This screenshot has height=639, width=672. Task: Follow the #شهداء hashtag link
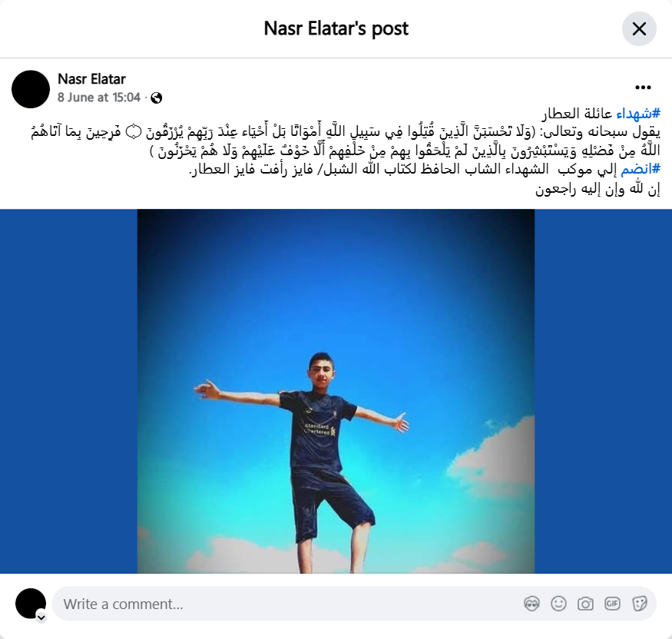[x=638, y=114]
